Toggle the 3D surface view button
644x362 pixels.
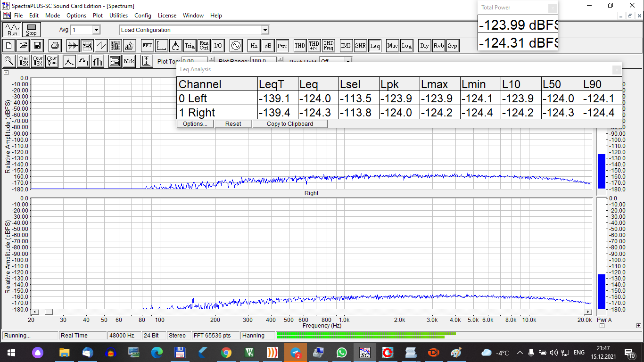pyautogui.click(x=130, y=46)
